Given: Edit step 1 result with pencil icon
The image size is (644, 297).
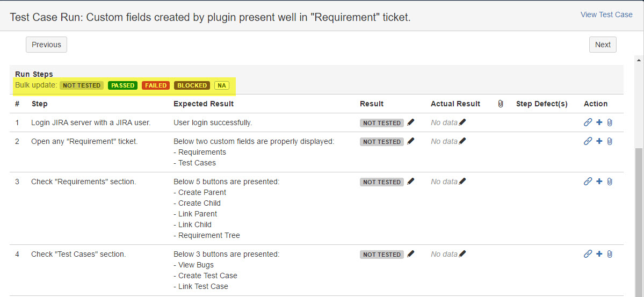Looking at the screenshot, I should [x=411, y=122].
